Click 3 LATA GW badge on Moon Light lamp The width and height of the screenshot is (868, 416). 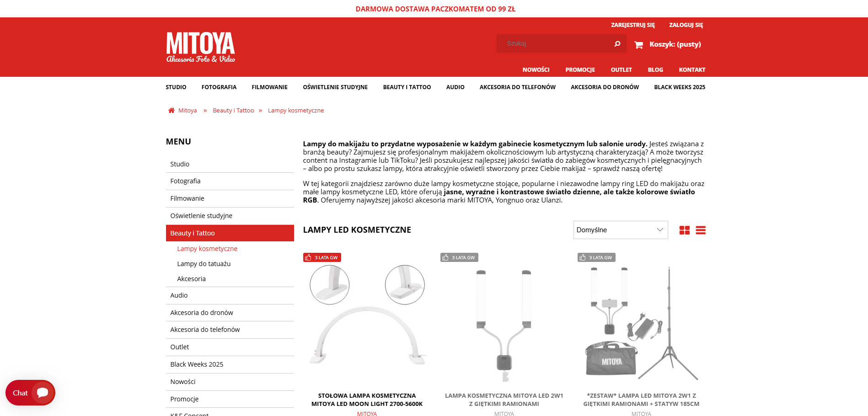coord(322,257)
